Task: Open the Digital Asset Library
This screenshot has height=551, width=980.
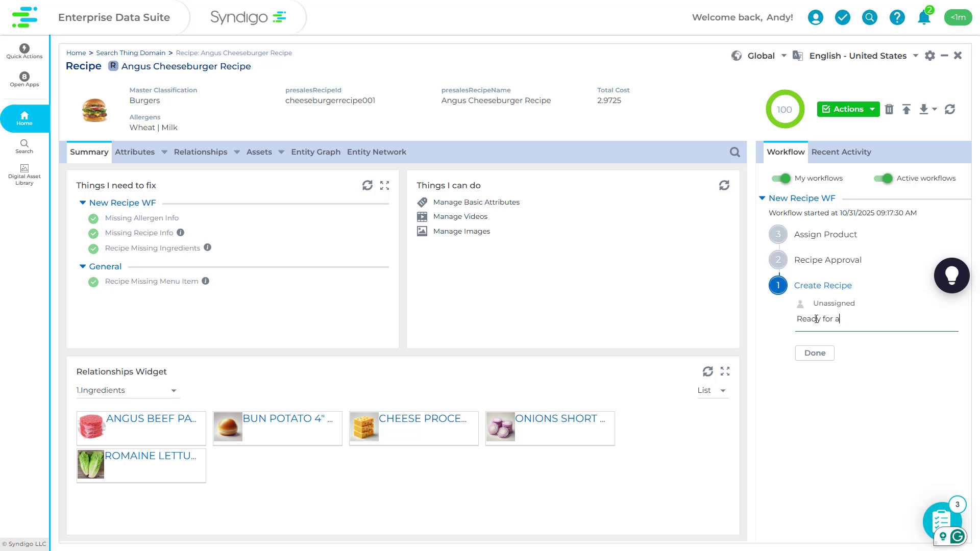Action: (x=24, y=171)
